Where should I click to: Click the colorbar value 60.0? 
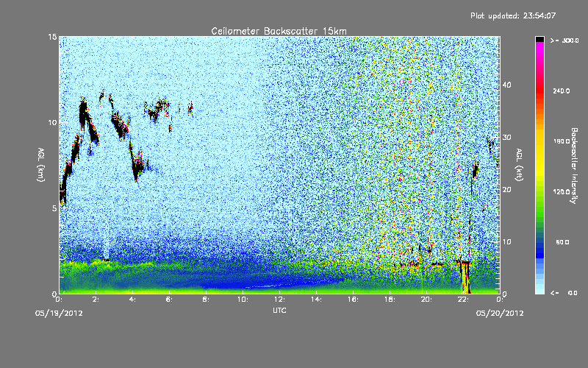[x=562, y=242]
